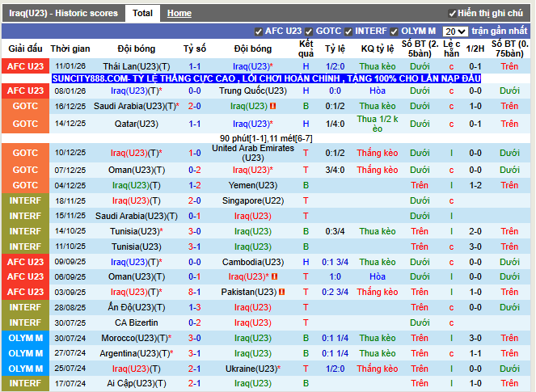The height and width of the screenshot is (392, 536).
Task: Click the 8-1 score versus Pakistan
Action: pyautogui.click(x=195, y=293)
